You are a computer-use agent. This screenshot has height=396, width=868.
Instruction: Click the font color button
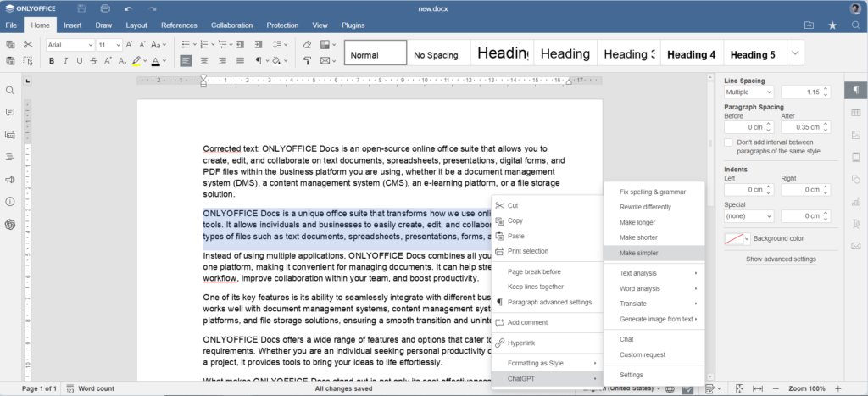tap(156, 61)
